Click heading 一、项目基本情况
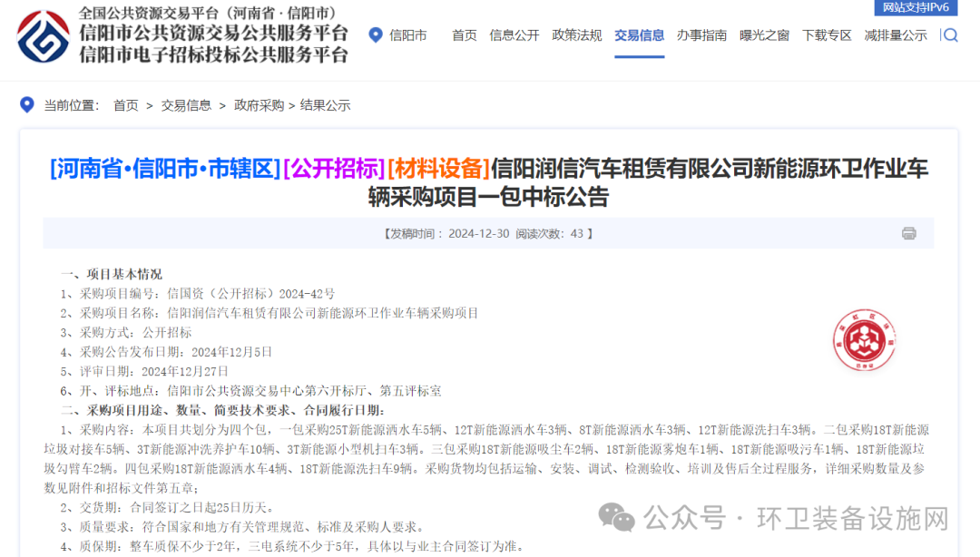Image resolution: width=980 pixels, height=557 pixels. click(x=112, y=274)
